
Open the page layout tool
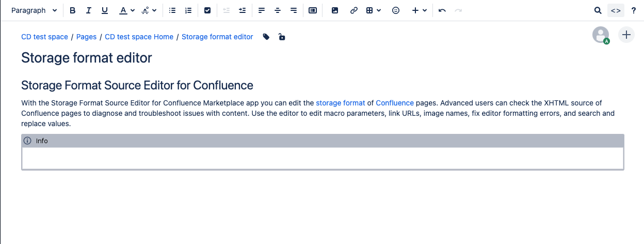[x=313, y=10]
